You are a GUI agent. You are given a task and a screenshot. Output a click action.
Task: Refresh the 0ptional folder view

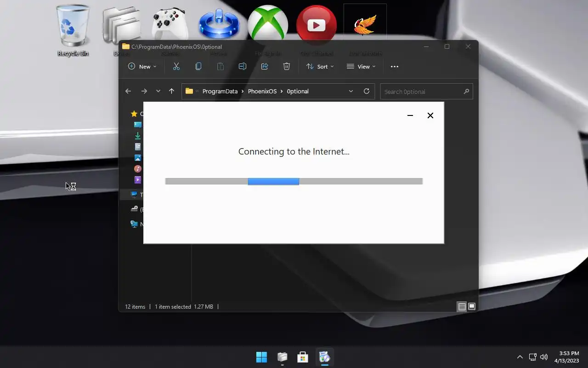coord(366,91)
